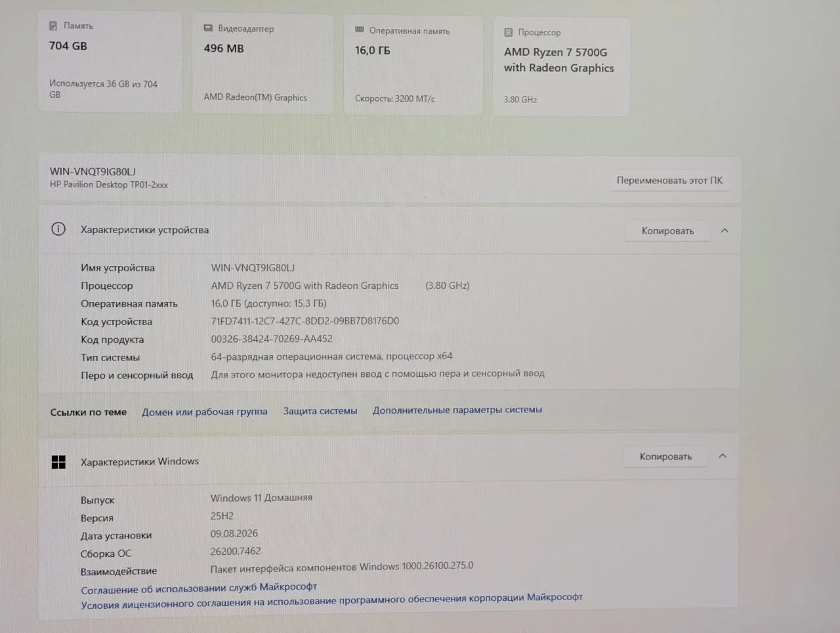840x633 pixels.
Task: Click the HP Pavilion Desktop TP01-2xxx model text
Action: pos(109,185)
